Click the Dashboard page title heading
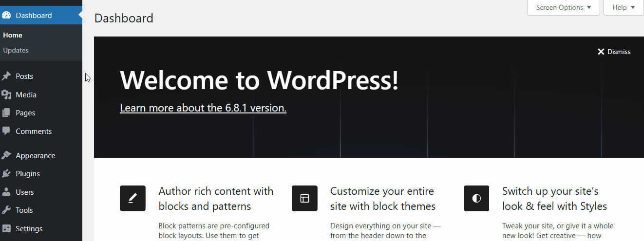This screenshot has width=644, height=241. [124, 19]
